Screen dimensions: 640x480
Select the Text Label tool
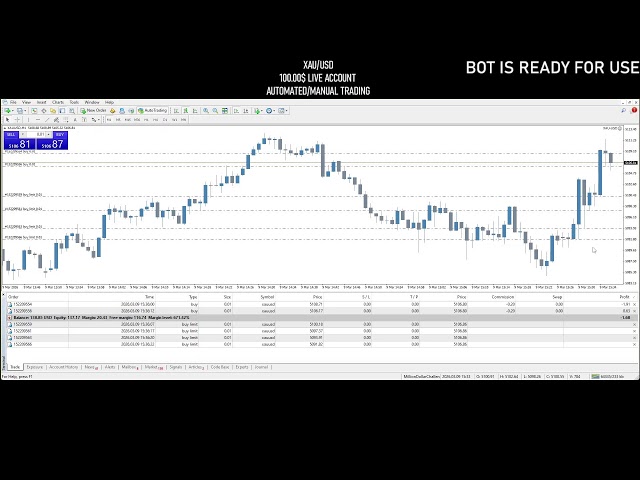pos(84,120)
